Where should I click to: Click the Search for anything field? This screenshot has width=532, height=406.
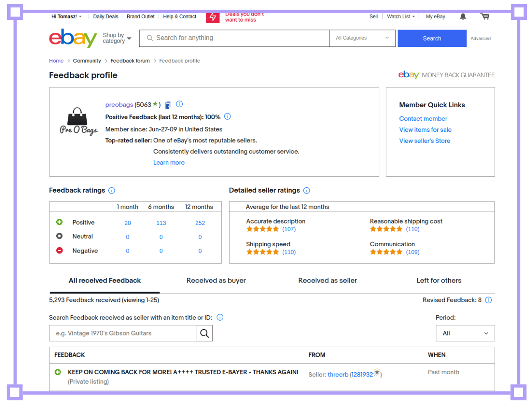[234, 38]
